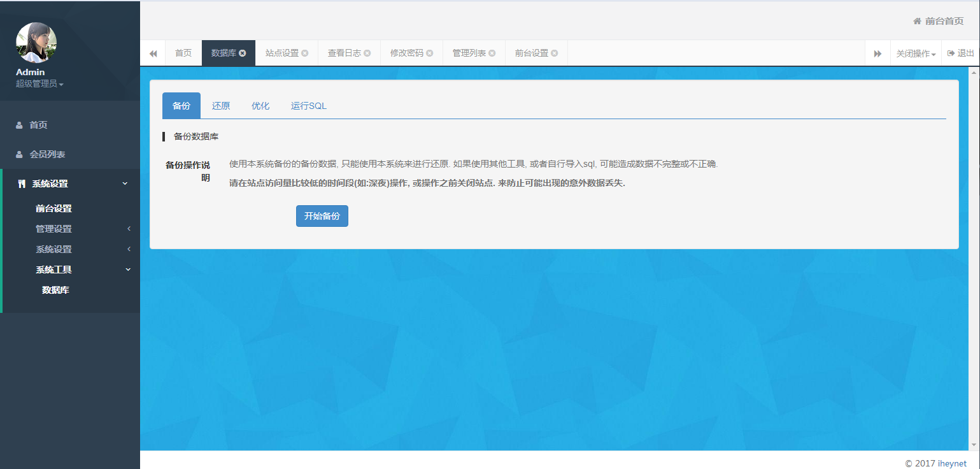Switch to the 查看日志 tab

(344, 53)
